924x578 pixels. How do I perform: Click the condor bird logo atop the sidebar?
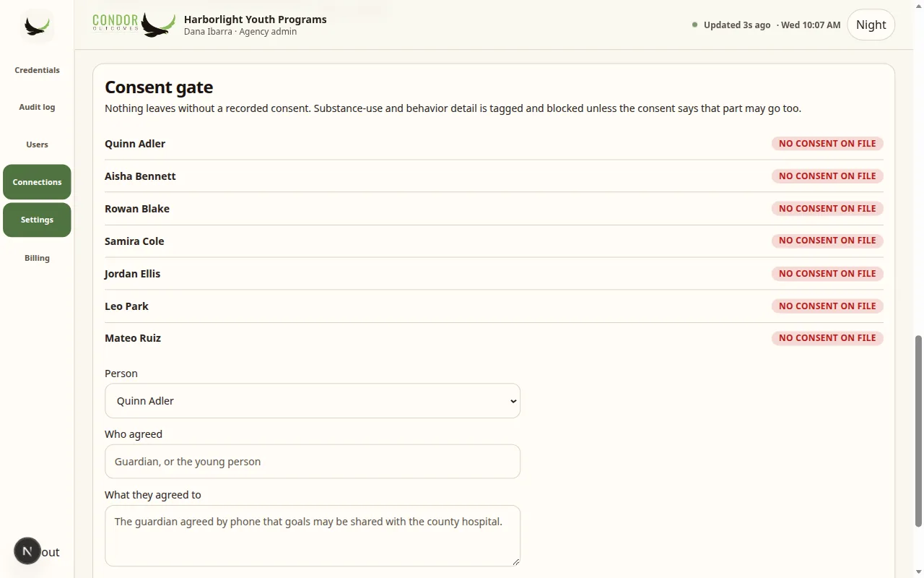coord(37,26)
